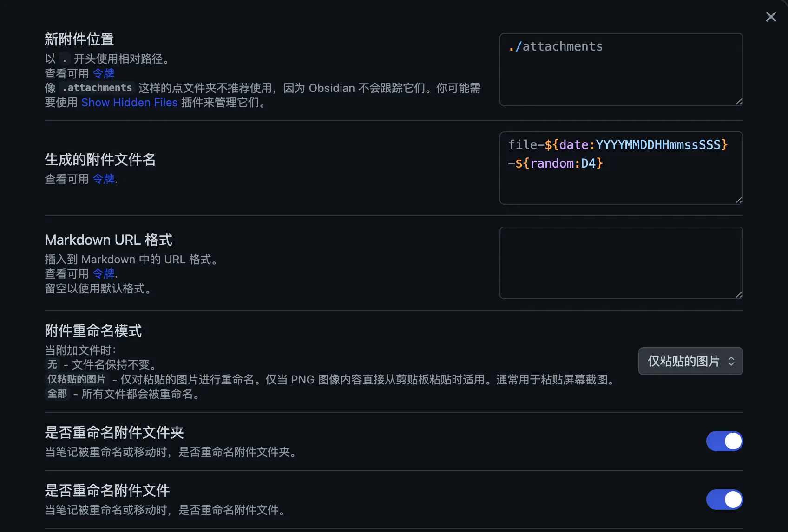Image resolution: width=788 pixels, height=532 pixels.
Task: Click the 附件重命名模式 setting heading
Action: (93, 331)
